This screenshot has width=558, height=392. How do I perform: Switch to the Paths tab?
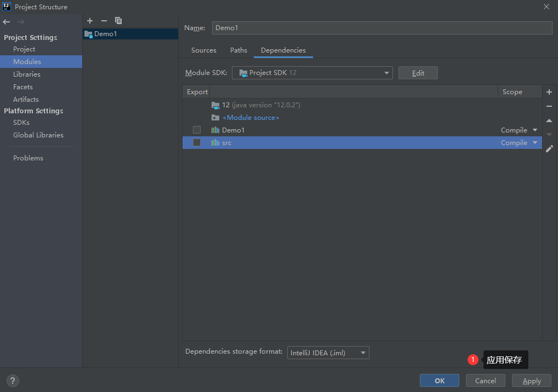click(x=238, y=50)
